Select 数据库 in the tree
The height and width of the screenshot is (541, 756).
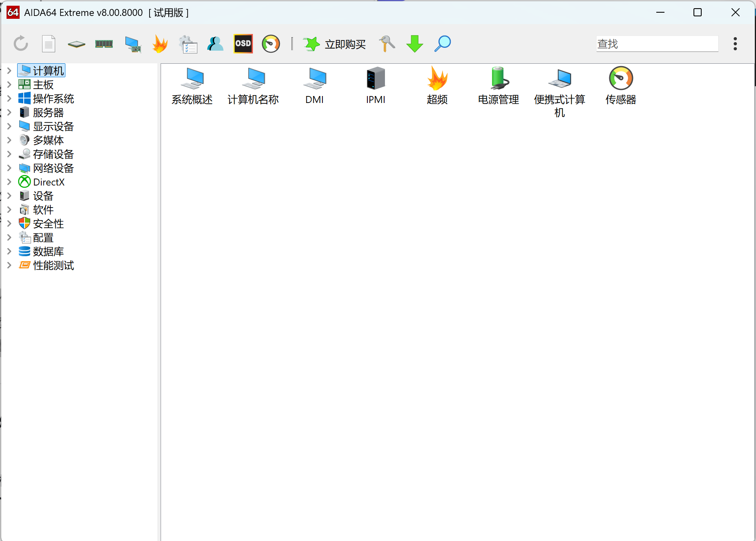[x=41, y=251]
